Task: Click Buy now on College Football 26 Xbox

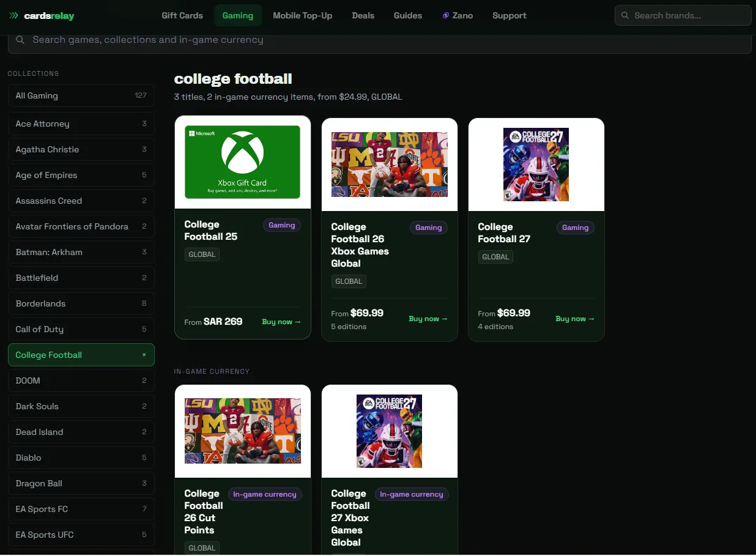Action: pos(428,319)
